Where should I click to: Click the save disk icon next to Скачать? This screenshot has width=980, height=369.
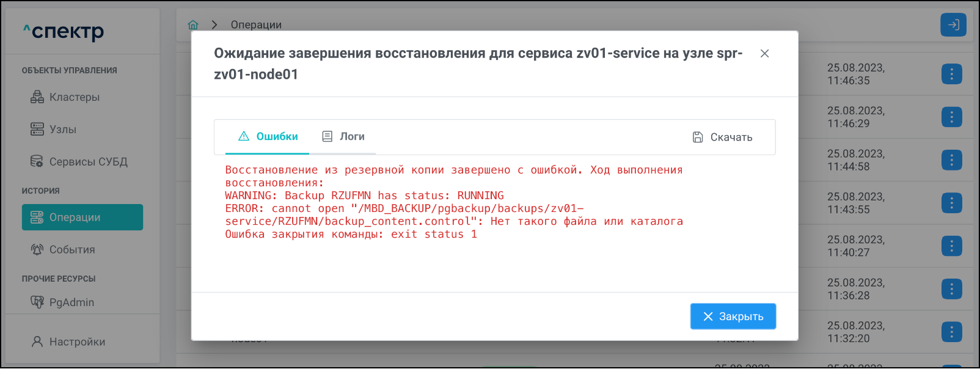(698, 137)
